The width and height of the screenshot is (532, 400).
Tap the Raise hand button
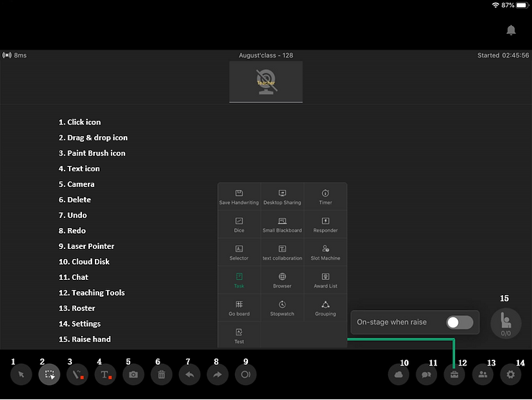click(x=506, y=323)
